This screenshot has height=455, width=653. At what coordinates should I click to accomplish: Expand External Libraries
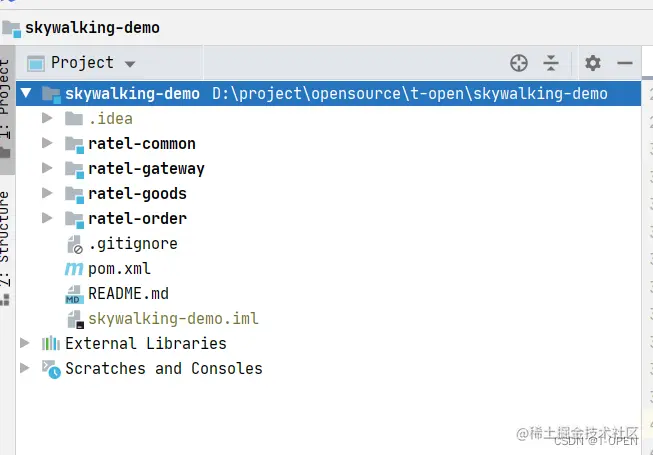pyautogui.click(x=25, y=343)
